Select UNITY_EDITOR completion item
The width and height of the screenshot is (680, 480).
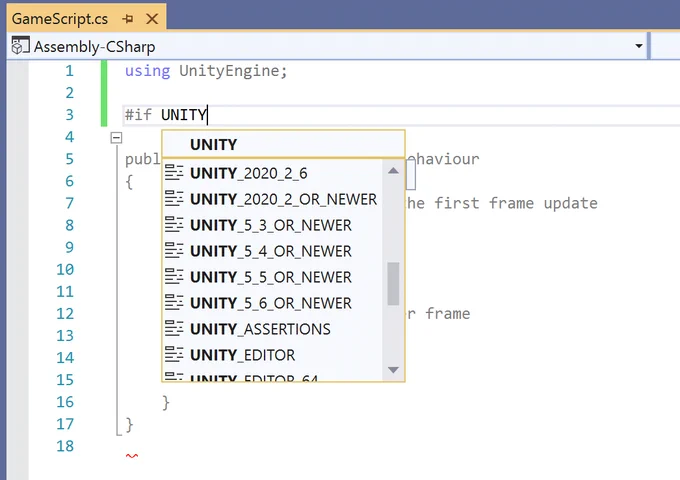(x=272, y=355)
